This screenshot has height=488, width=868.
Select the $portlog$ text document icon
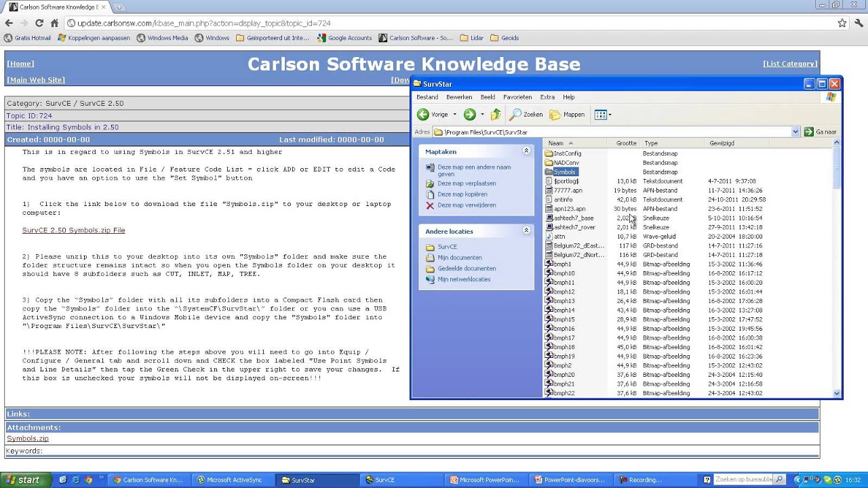point(549,181)
